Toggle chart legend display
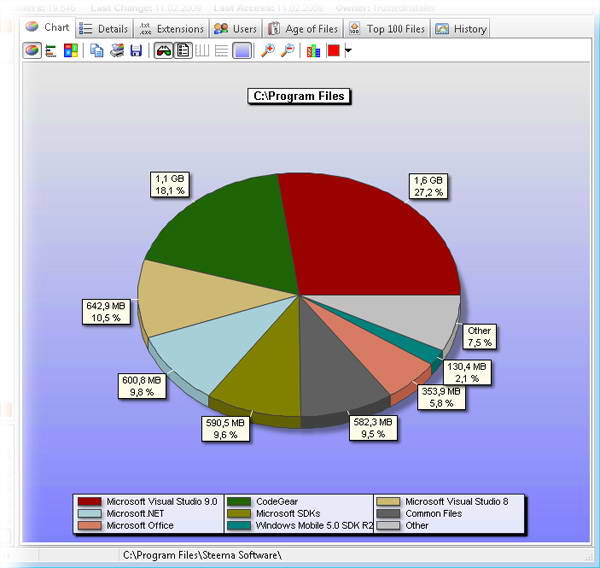Viewport: 600px width, 568px height. tap(183, 51)
